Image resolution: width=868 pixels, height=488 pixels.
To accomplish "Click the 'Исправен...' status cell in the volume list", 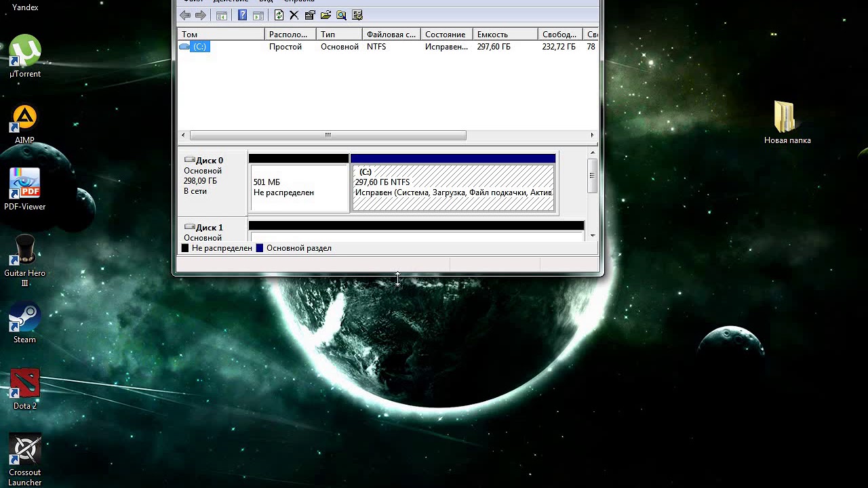I will (x=446, y=47).
